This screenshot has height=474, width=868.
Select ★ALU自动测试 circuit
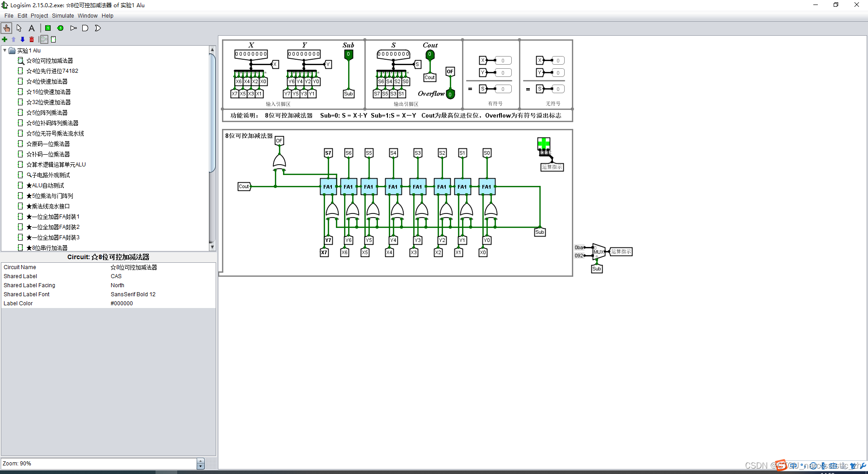point(45,185)
